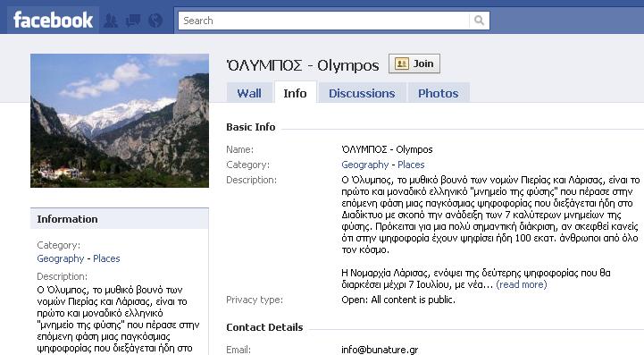Open the friend requests icon
The width and height of the screenshot is (644, 355).
(111, 21)
